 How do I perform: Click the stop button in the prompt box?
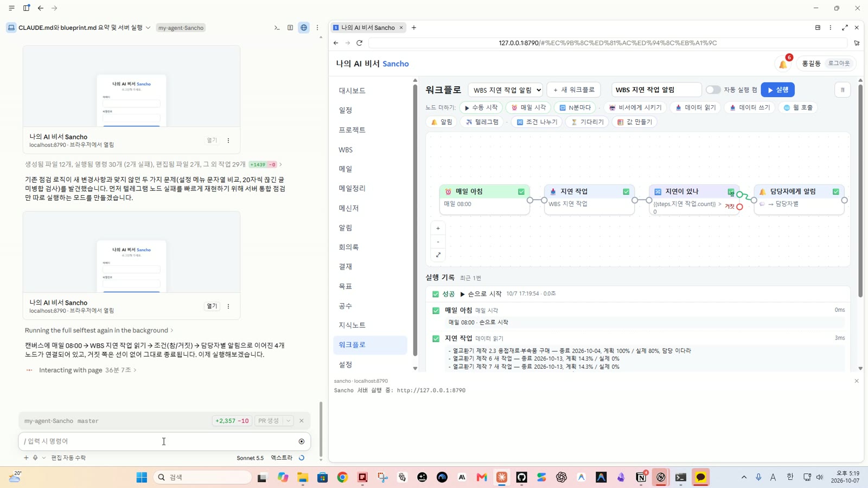pos(302,441)
